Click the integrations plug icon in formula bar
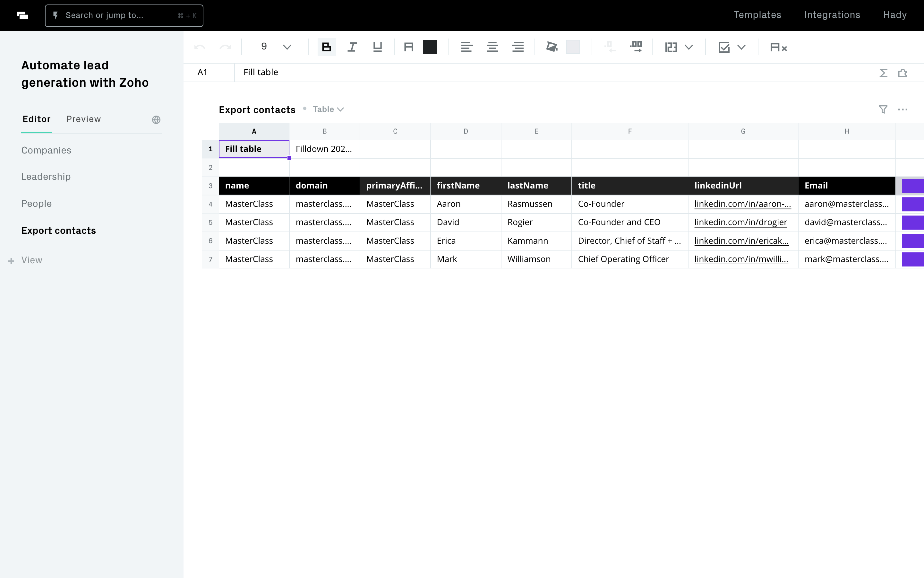This screenshot has height=578, width=924. (x=903, y=73)
